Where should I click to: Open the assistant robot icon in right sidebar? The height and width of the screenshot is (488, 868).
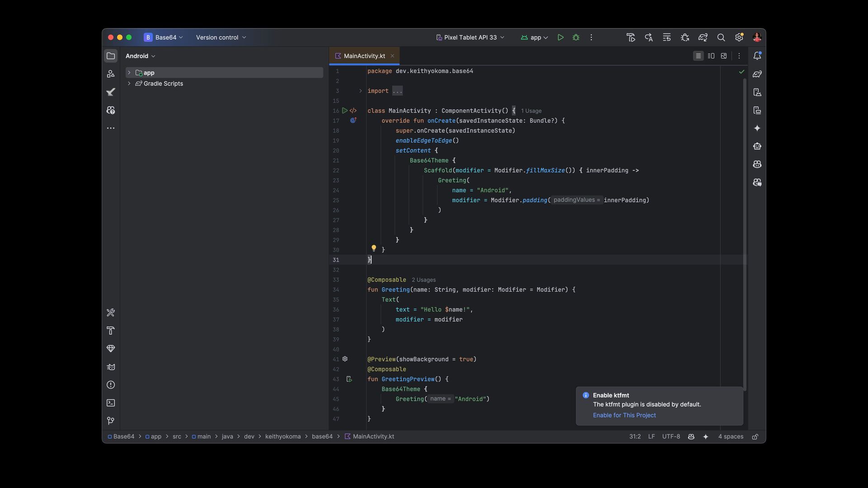pyautogui.click(x=757, y=146)
